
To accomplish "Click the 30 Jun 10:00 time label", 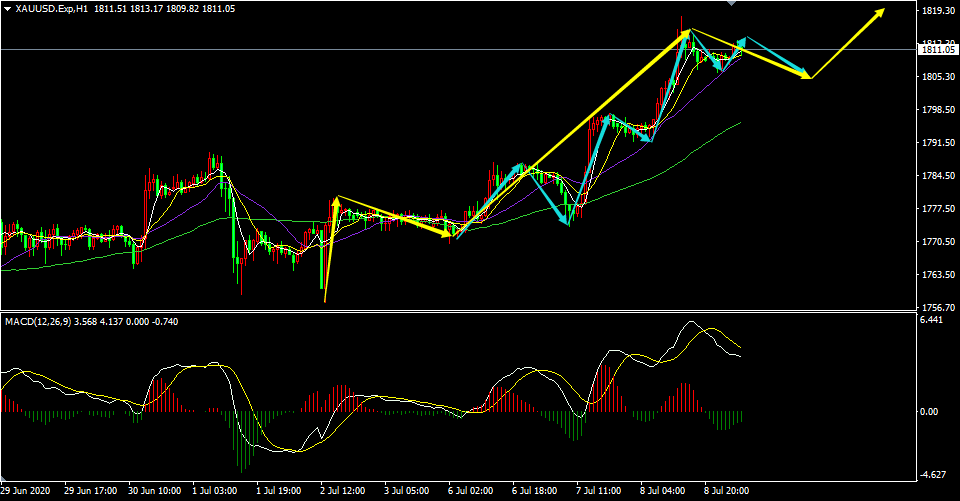I will click(x=155, y=491).
